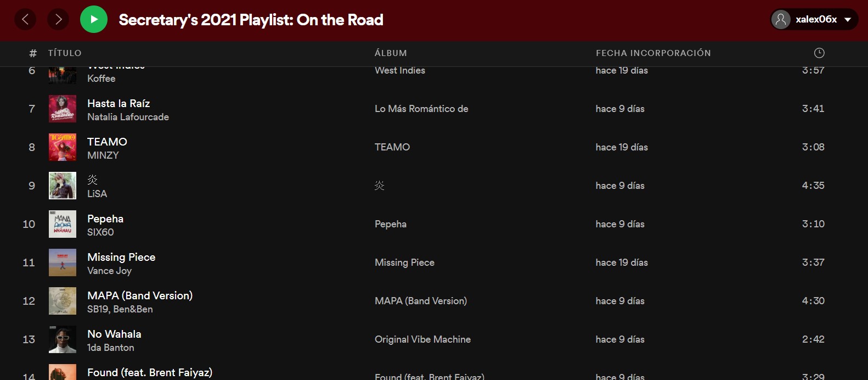Sort by the clock duration icon

pos(819,53)
